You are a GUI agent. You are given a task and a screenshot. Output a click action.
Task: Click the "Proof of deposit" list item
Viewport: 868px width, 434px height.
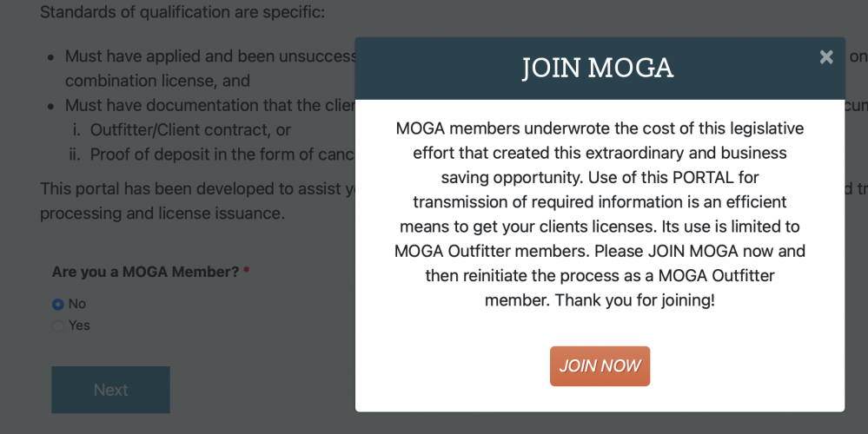(222, 155)
